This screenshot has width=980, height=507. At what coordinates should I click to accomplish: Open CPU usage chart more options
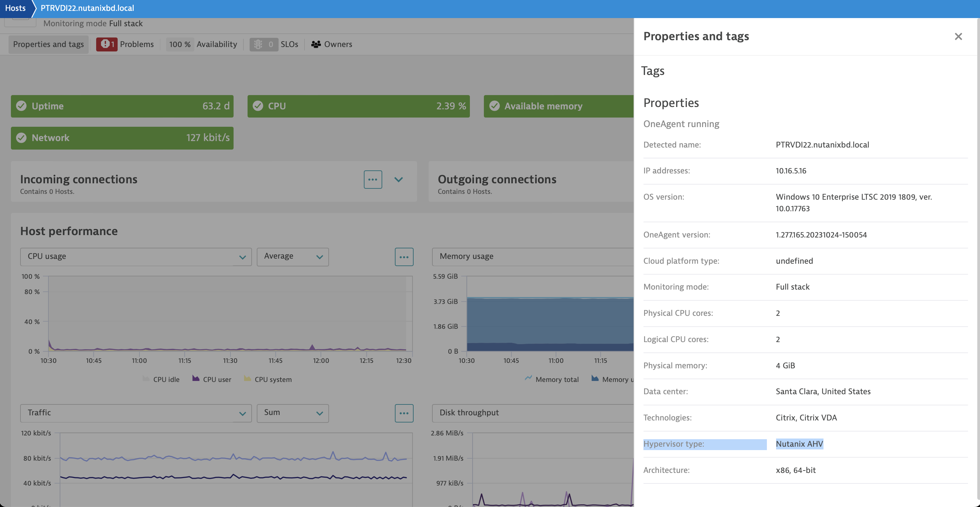point(404,257)
